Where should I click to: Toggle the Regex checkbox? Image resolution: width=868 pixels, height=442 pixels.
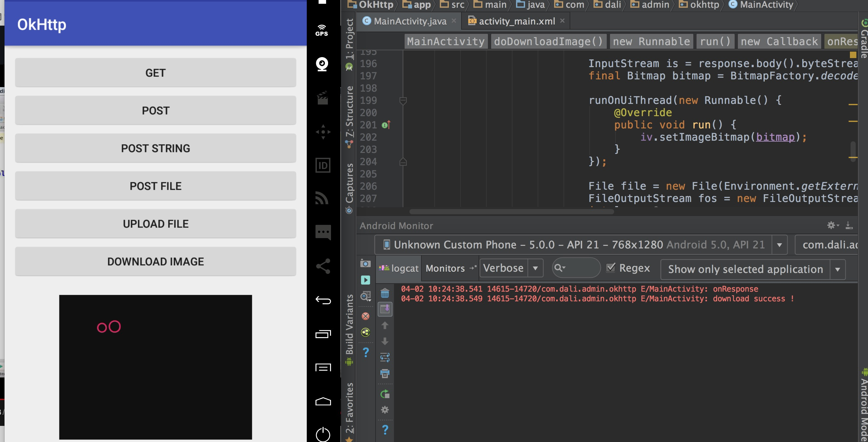pyautogui.click(x=611, y=268)
